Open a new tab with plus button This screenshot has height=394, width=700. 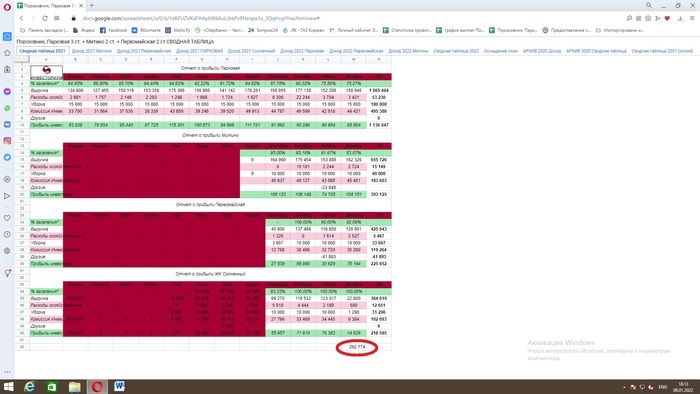[x=92, y=5]
